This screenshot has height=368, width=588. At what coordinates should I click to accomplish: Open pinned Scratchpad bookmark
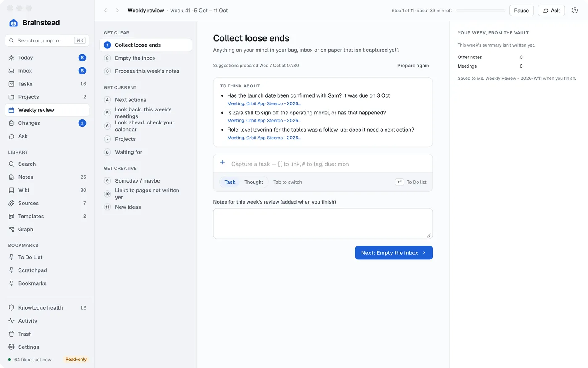(x=47, y=270)
